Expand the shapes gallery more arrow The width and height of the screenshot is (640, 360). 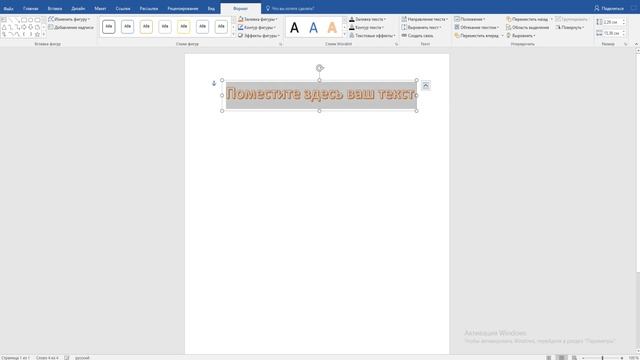coord(44,34)
